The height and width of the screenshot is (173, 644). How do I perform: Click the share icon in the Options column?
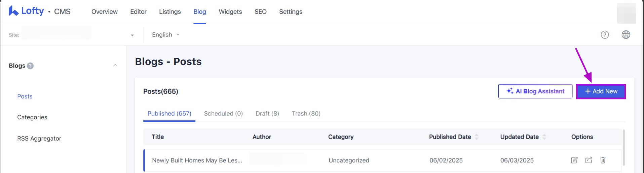pyautogui.click(x=589, y=160)
